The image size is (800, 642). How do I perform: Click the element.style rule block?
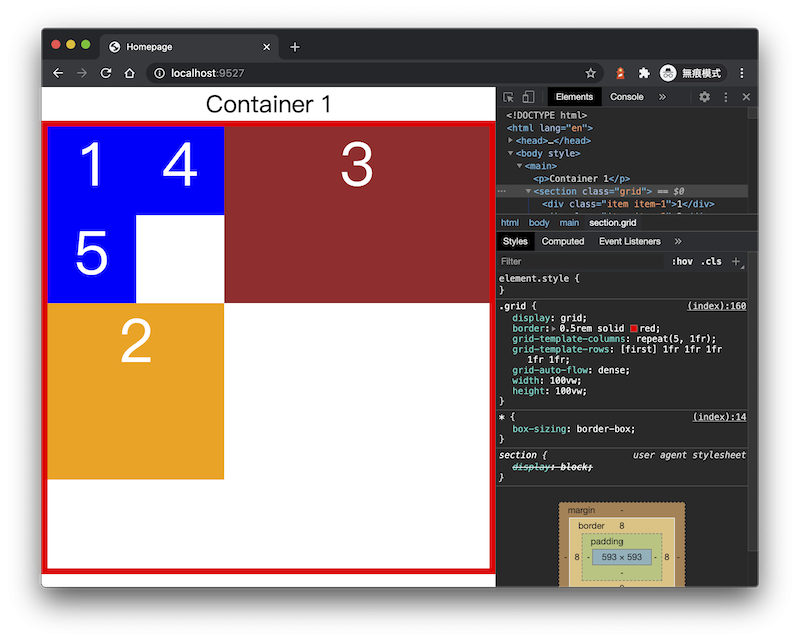tap(622, 284)
